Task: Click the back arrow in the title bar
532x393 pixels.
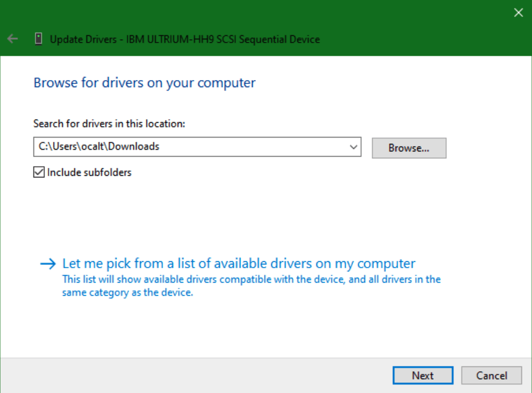Action: (x=13, y=39)
